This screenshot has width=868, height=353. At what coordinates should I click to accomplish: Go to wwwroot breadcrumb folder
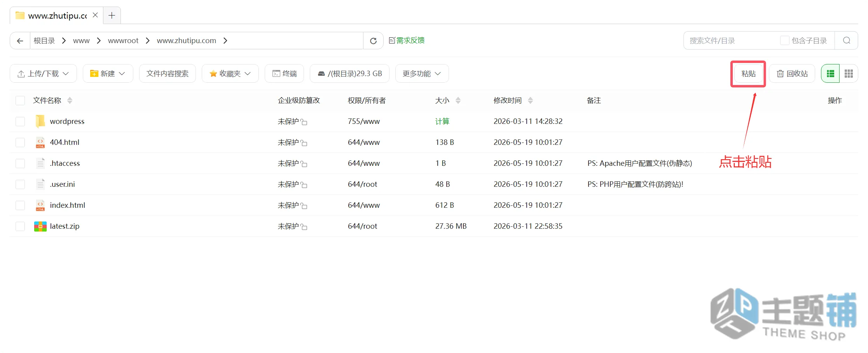click(123, 41)
